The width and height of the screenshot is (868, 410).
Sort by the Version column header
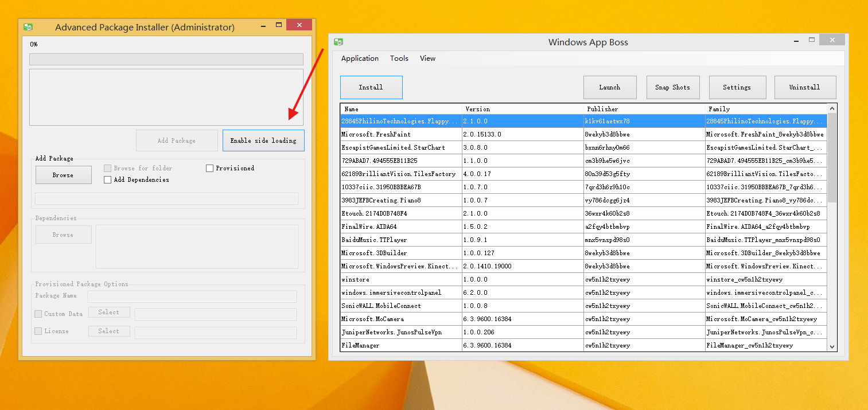(523, 109)
